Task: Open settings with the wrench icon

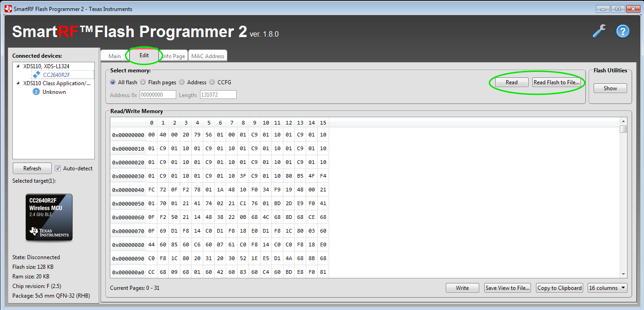Action: pyautogui.click(x=599, y=31)
